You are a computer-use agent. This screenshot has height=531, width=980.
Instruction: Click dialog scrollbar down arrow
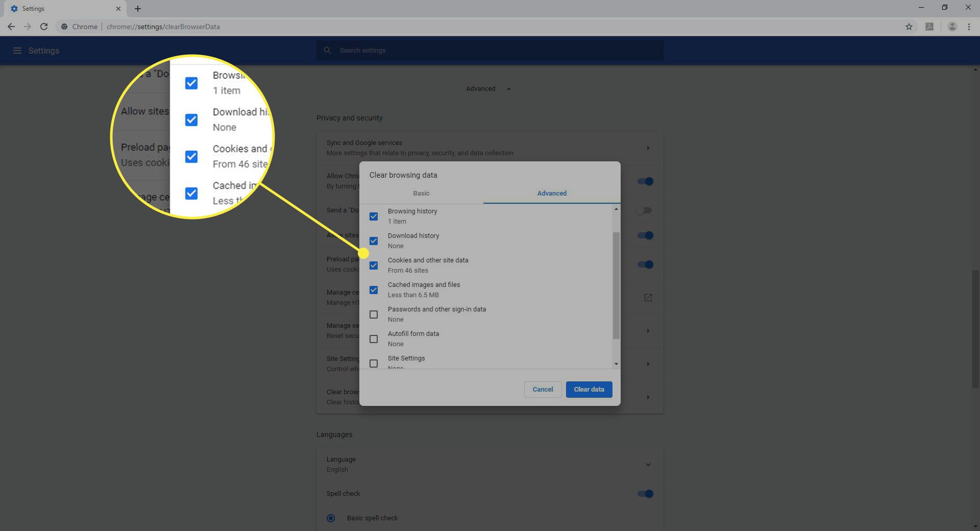616,364
